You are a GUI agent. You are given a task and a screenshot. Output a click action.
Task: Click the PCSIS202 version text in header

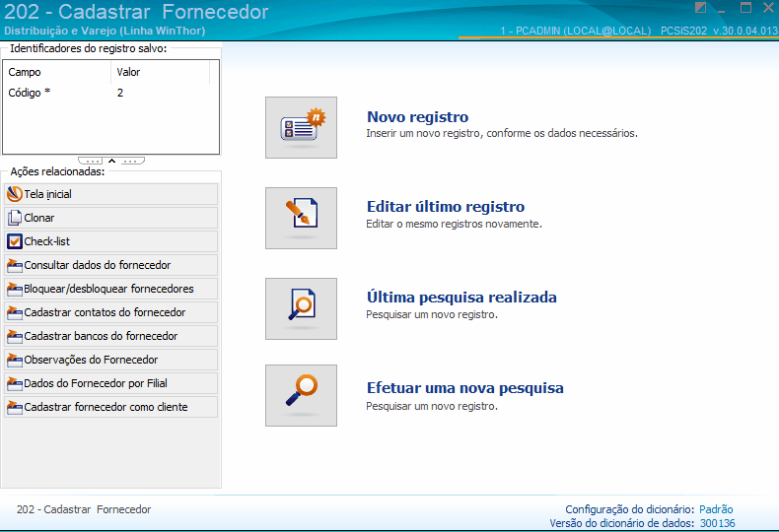pyautogui.click(x=720, y=31)
